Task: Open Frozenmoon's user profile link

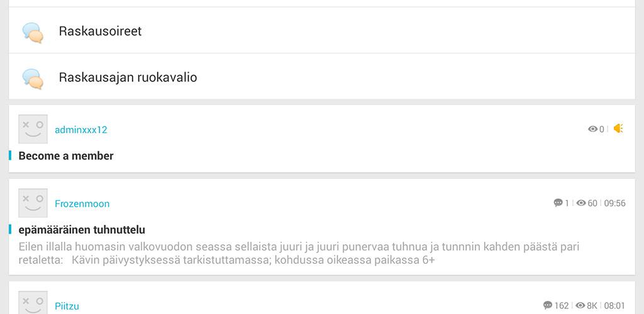Action: point(82,203)
